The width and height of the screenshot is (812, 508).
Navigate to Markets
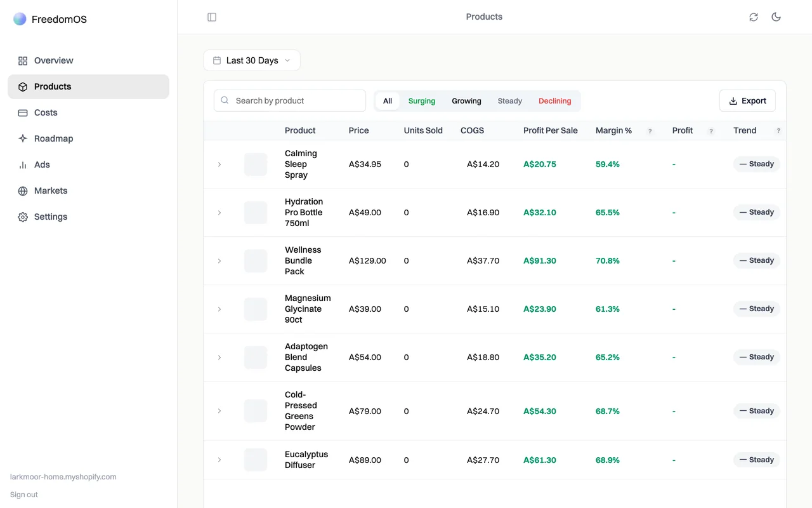pyautogui.click(x=88, y=191)
